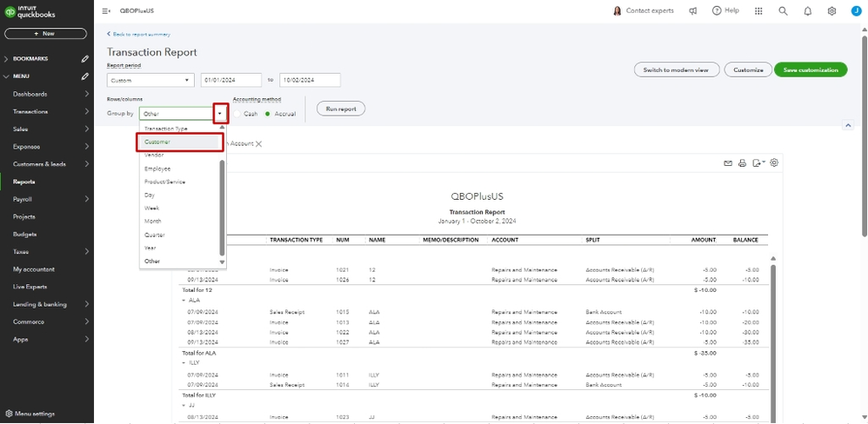Viewport: 868px width, 424px height.
Task: Open the apps grid icon
Action: click(758, 11)
